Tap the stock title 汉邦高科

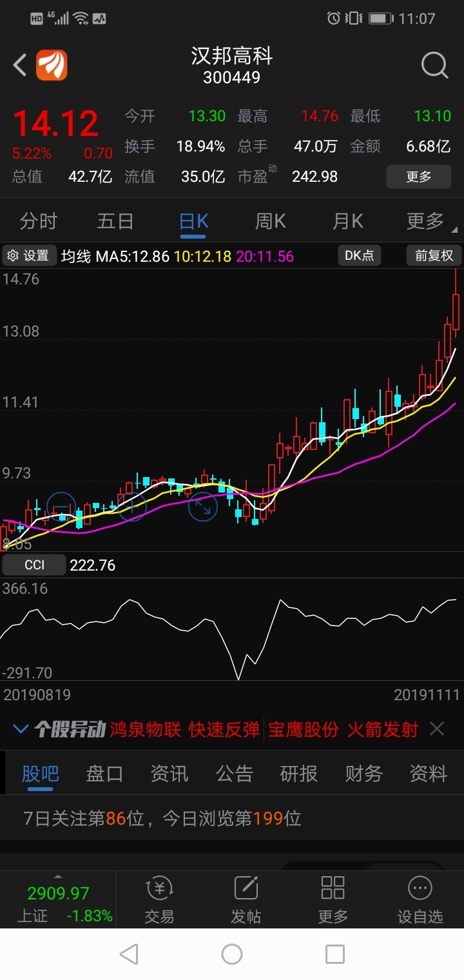pos(232,56)
